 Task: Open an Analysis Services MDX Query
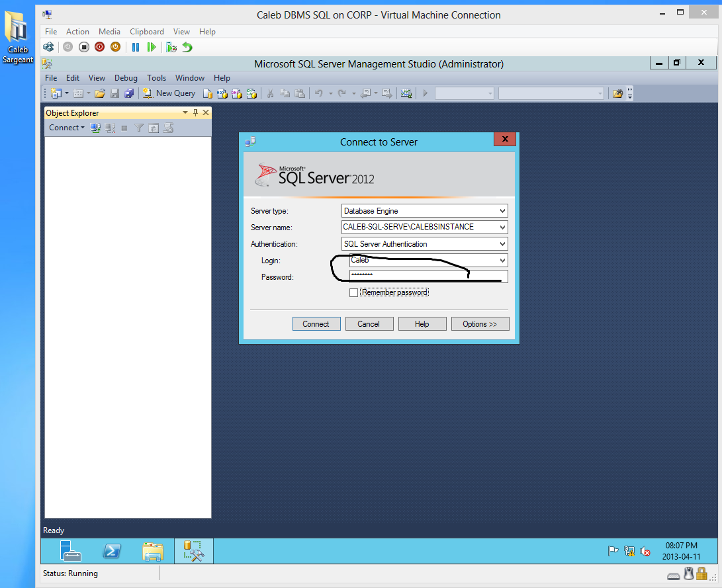point(222,93)
